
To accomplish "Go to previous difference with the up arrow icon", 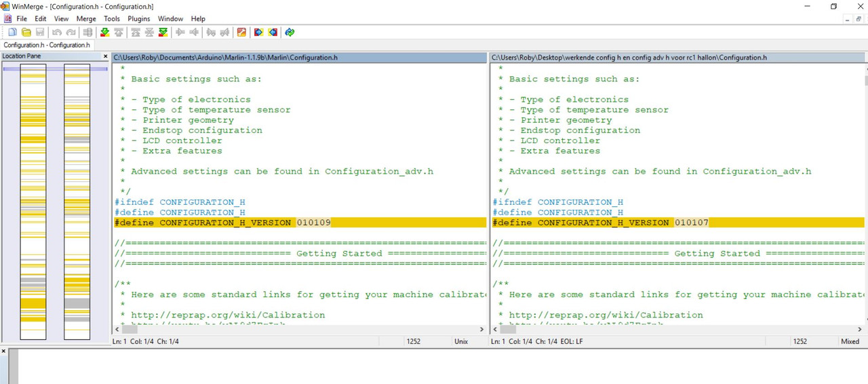I will [x=119, y=32].
